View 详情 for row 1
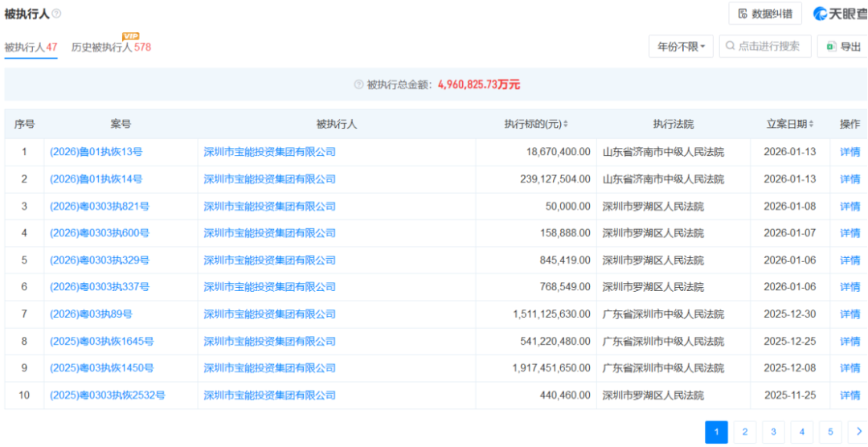Image resolution: width=868 pixels, height=447 pixels. (x=850, y=152)
